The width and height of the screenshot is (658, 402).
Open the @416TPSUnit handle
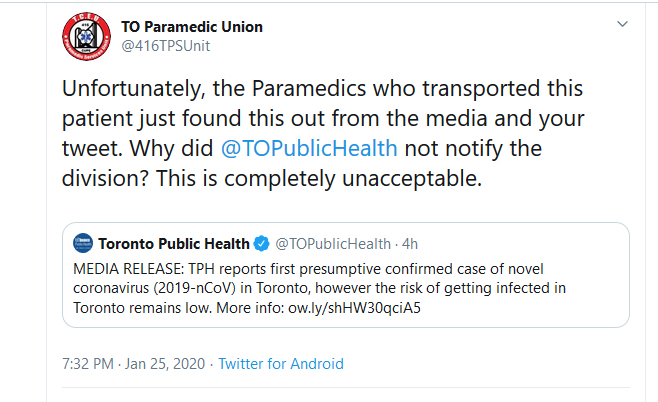coord(165,46)
